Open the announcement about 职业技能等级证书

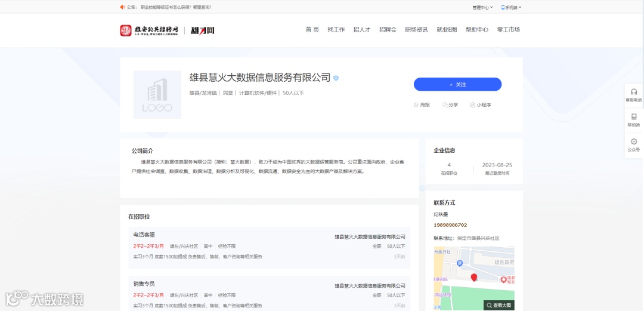[176, 7]
